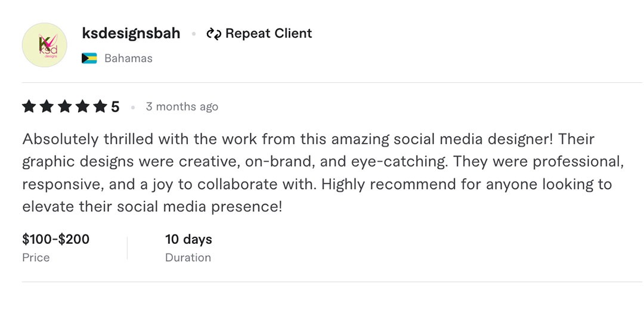Click the $100-$200 price value
Screen dimensions: 644x322
pyautogui.click(x=56, y=240)
